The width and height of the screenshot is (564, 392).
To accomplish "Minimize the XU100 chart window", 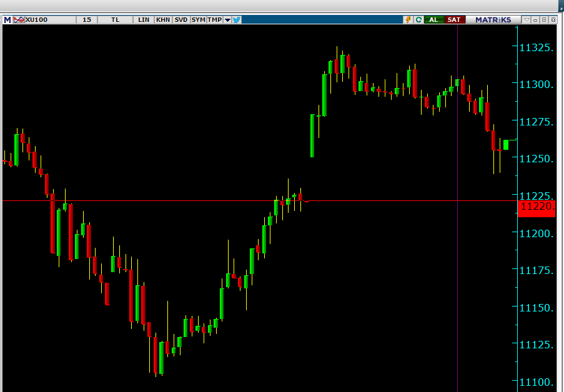I will coord(535,20).
